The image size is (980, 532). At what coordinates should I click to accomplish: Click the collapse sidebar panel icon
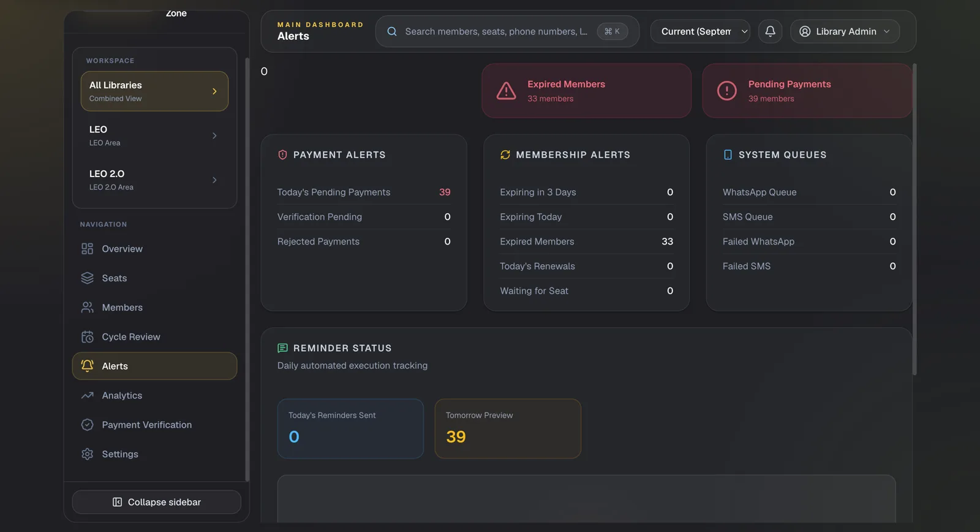tap(117, 502)
